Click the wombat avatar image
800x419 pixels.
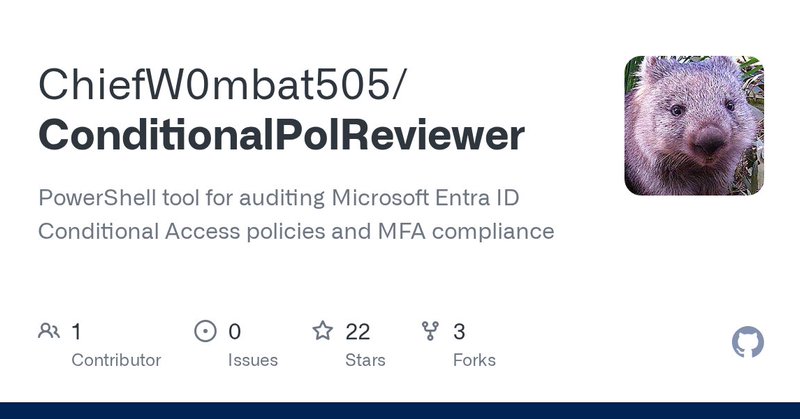[694, 126]
